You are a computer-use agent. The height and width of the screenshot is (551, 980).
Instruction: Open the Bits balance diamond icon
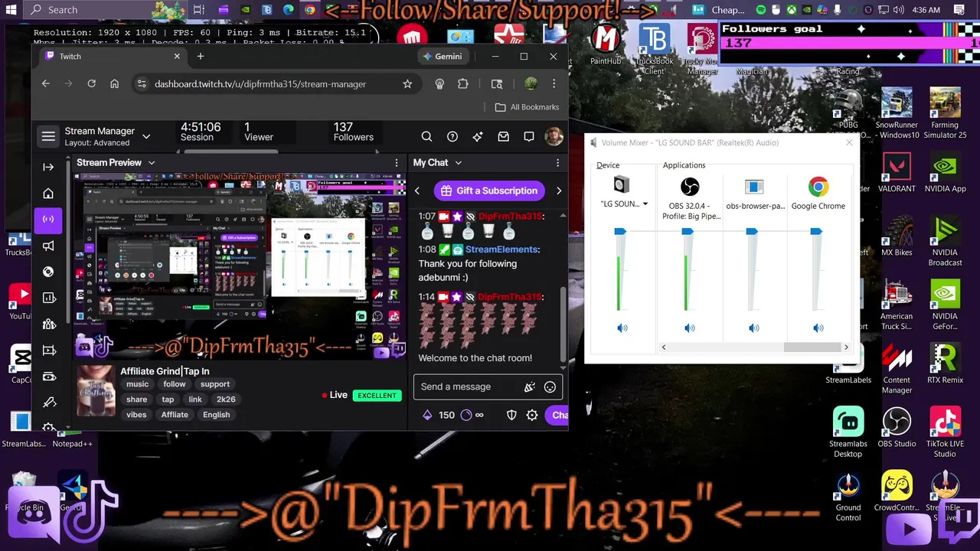(x=427, y=415)
